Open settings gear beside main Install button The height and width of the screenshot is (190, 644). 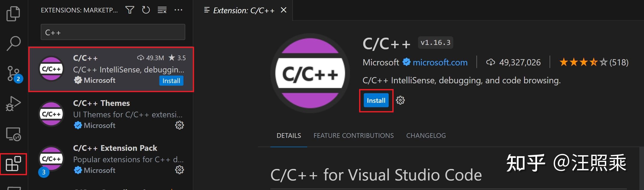pyautogui.click(x=400, y=100)
